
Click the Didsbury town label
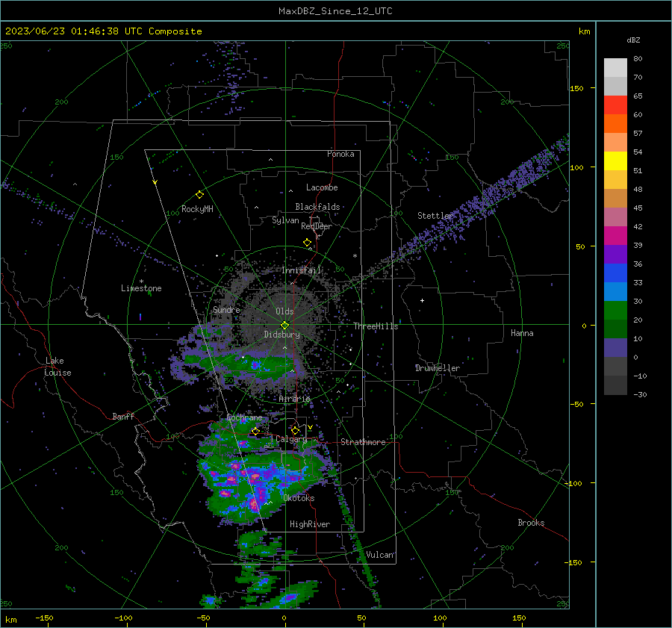tap(281, 335)
